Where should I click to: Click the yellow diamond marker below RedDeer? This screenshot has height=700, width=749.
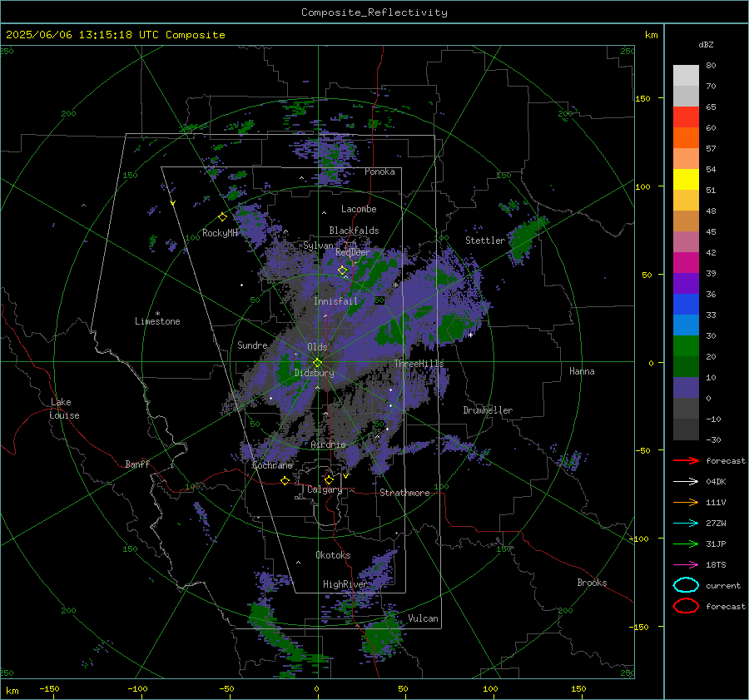pos(342,270)
